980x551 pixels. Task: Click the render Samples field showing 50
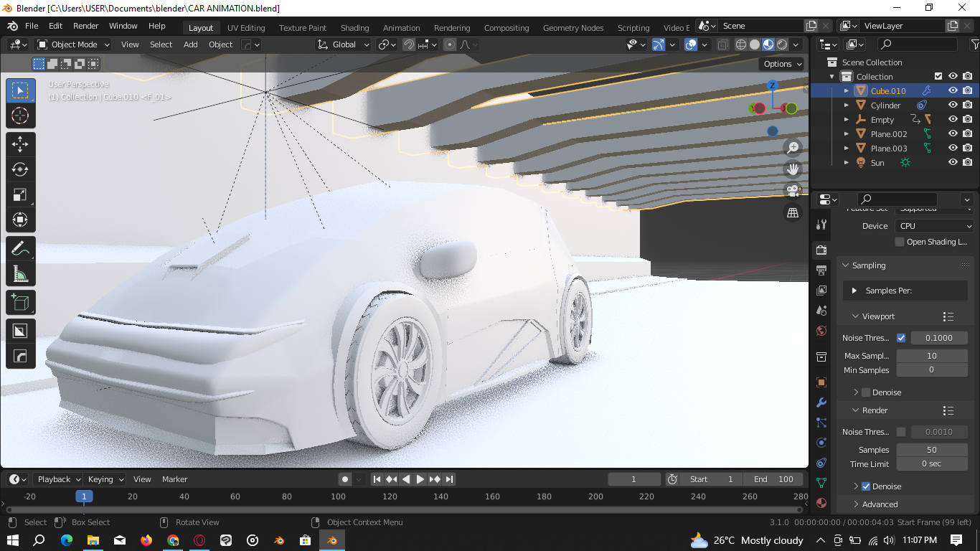click(931, 450)
